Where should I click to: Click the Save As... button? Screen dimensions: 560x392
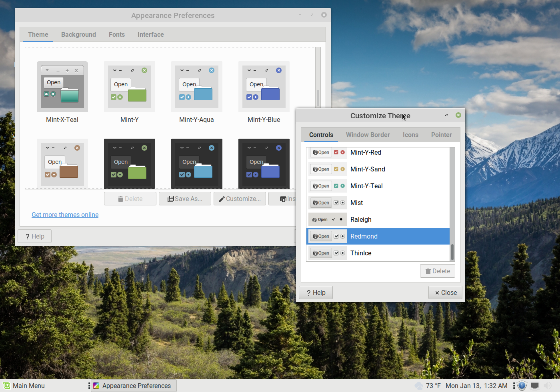[x=185, y=199]
